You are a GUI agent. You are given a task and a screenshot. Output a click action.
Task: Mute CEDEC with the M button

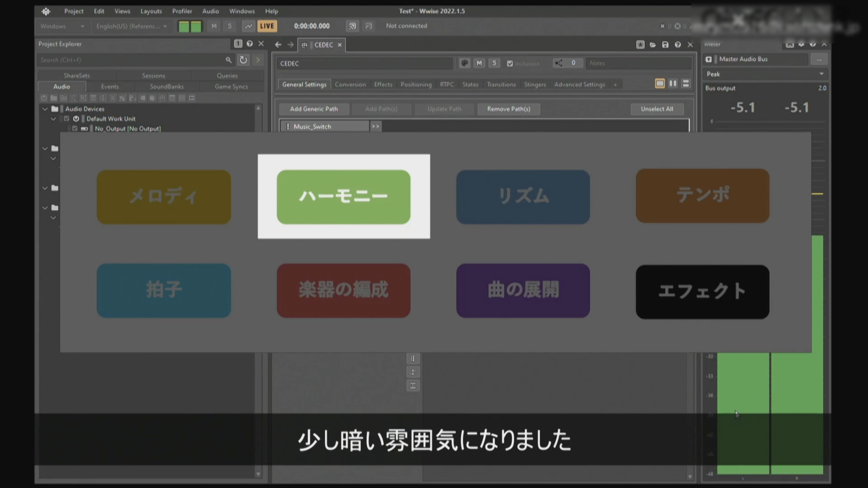coord(479,63)
